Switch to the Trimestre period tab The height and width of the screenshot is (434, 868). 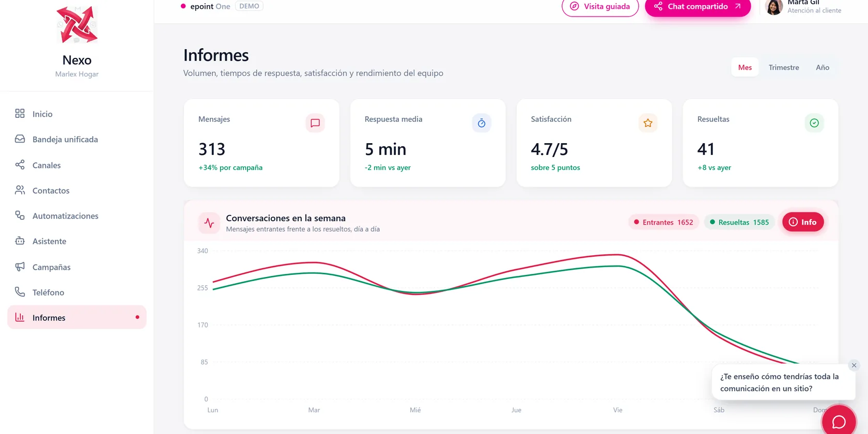784,67
